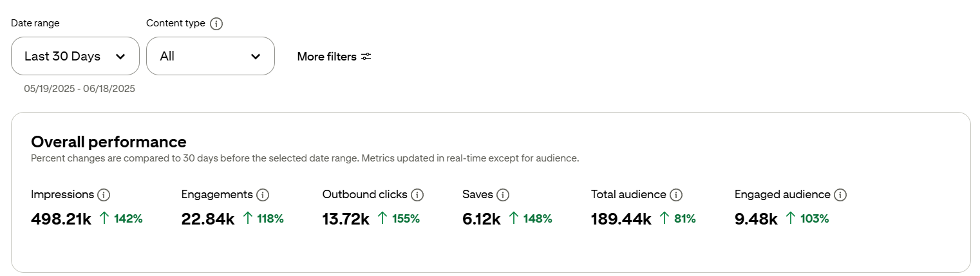The image size is (980, 276).
Task: Select the 22.84k Engagements value
Action: 208,219
